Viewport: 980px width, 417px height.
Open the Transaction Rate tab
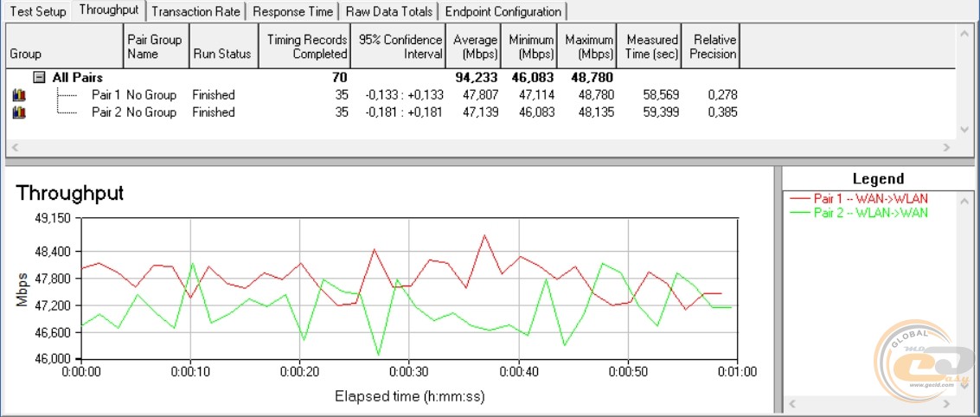197,11
